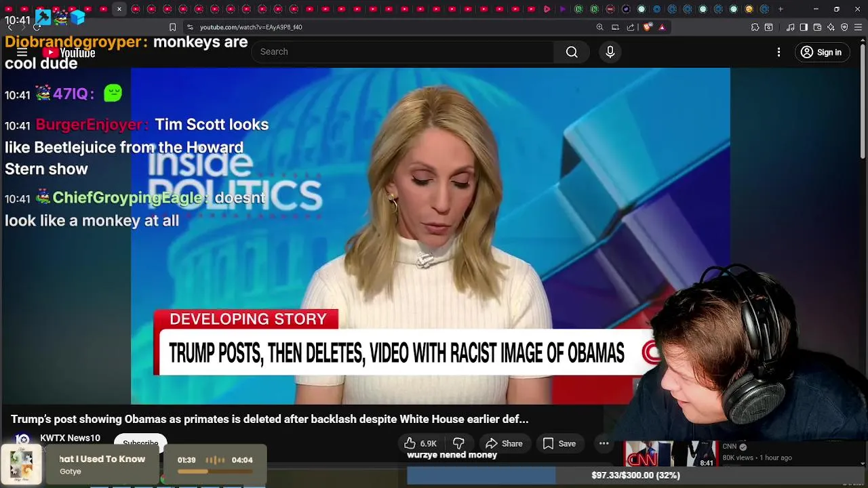This screenshot has height=488, width=868.
Task: Open the YouTube guide hamburger menu
Action: click(22, 52)
